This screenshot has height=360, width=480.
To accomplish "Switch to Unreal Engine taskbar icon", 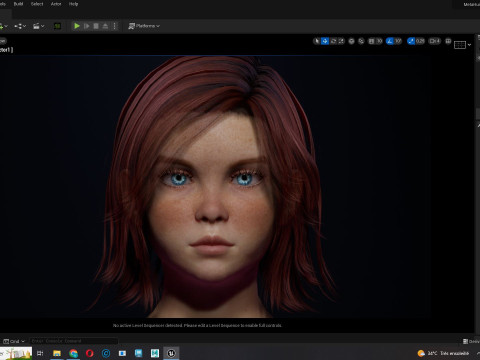I will click(171, 353).
